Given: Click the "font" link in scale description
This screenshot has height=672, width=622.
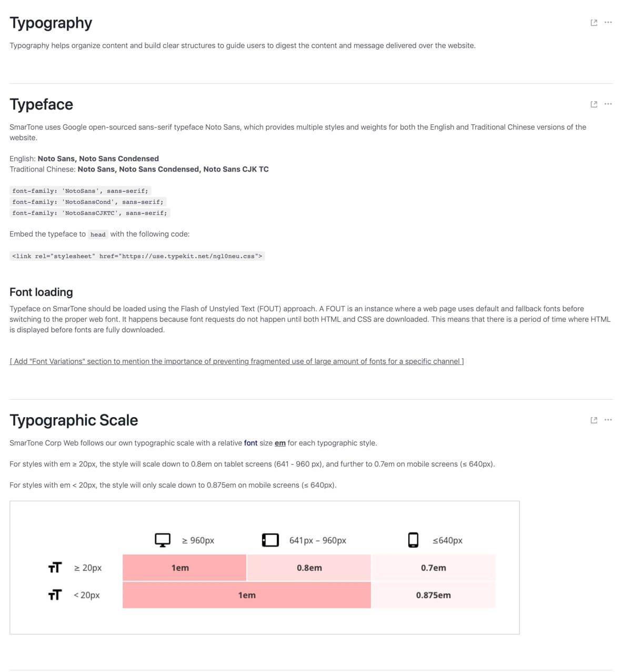Looking at the screenshot, I should pos(250,443).
